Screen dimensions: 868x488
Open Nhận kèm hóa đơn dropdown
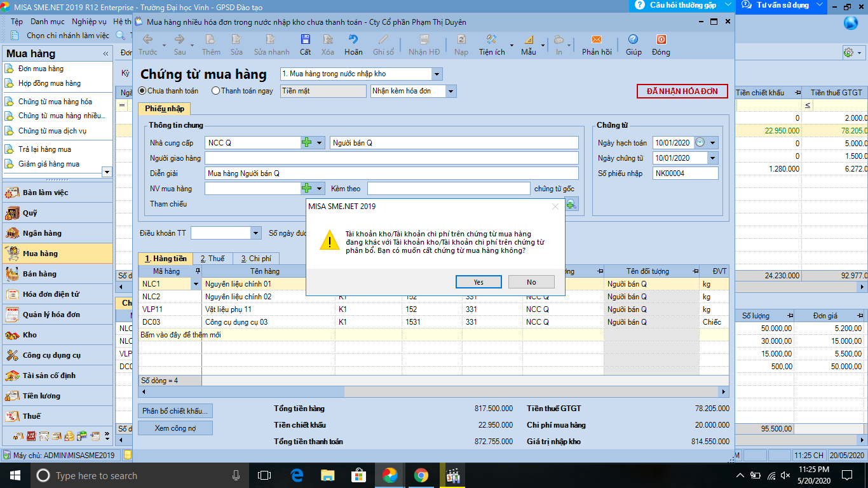coord(451,91)
